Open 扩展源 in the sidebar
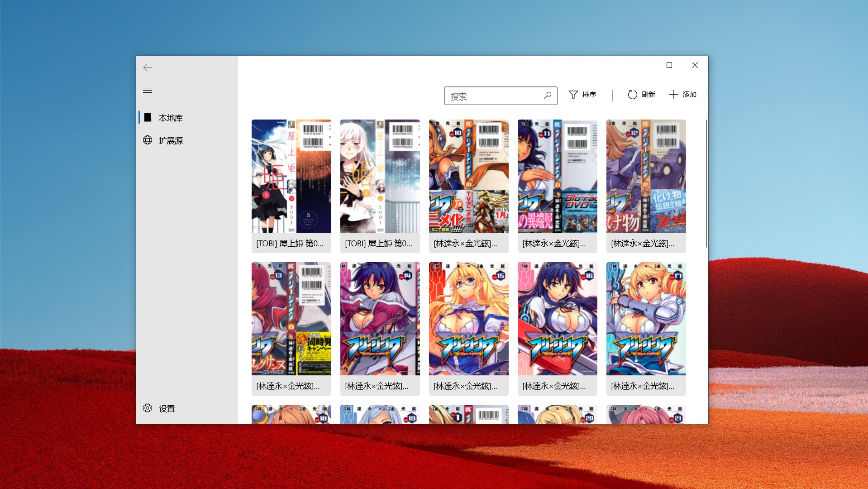Screen dimensions: 868x489 tap(187, 140)
